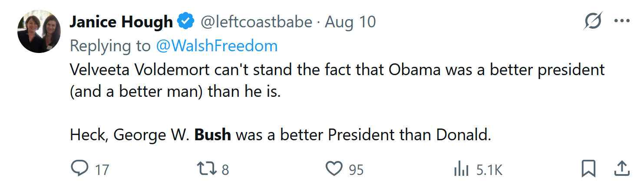
Task: Open the @WalshFreedom mention link
Action: pos(217,46)
